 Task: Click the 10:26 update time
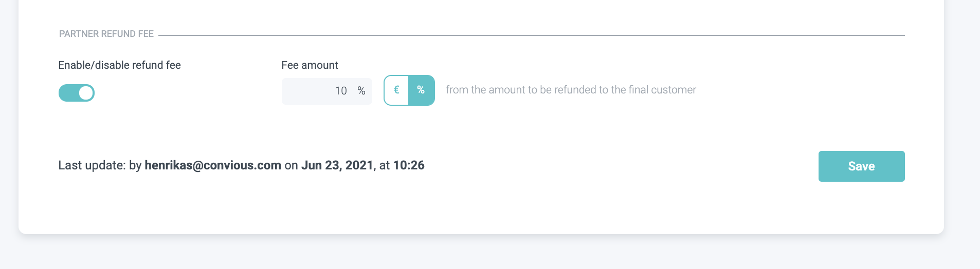tap(409, 165)
